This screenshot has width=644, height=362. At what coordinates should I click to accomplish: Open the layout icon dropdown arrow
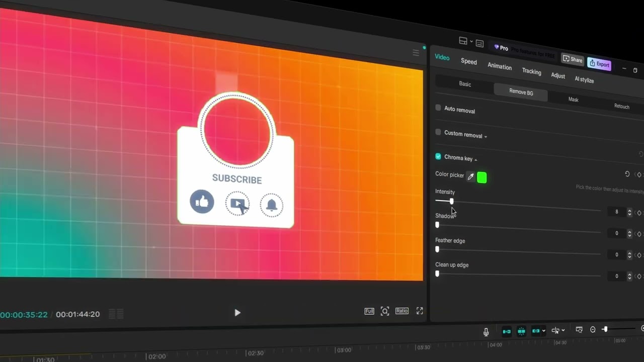coord(471,42)
